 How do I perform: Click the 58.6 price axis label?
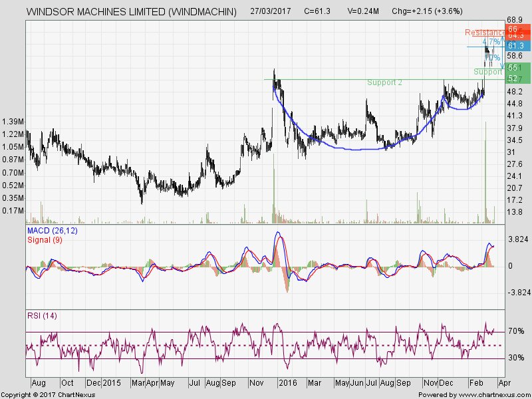click(515, 56)
